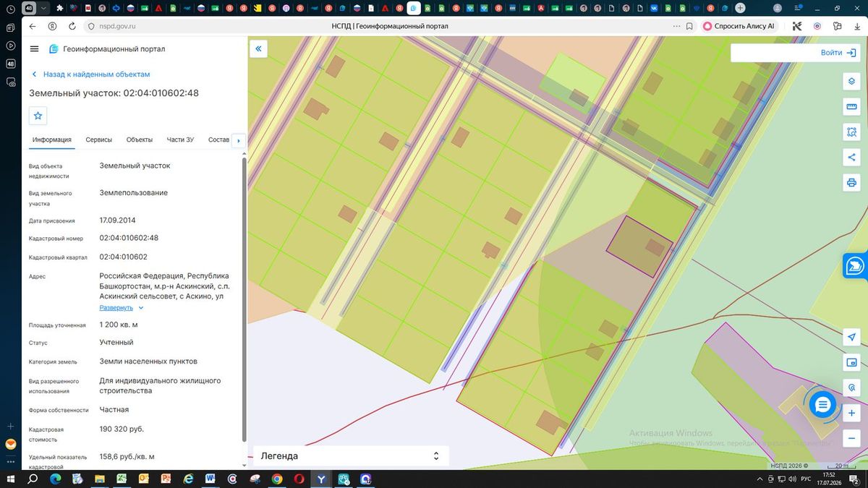The image size is (868, 488).
Task: Locate me with the navigation arrow button
Action: [851, 338]
